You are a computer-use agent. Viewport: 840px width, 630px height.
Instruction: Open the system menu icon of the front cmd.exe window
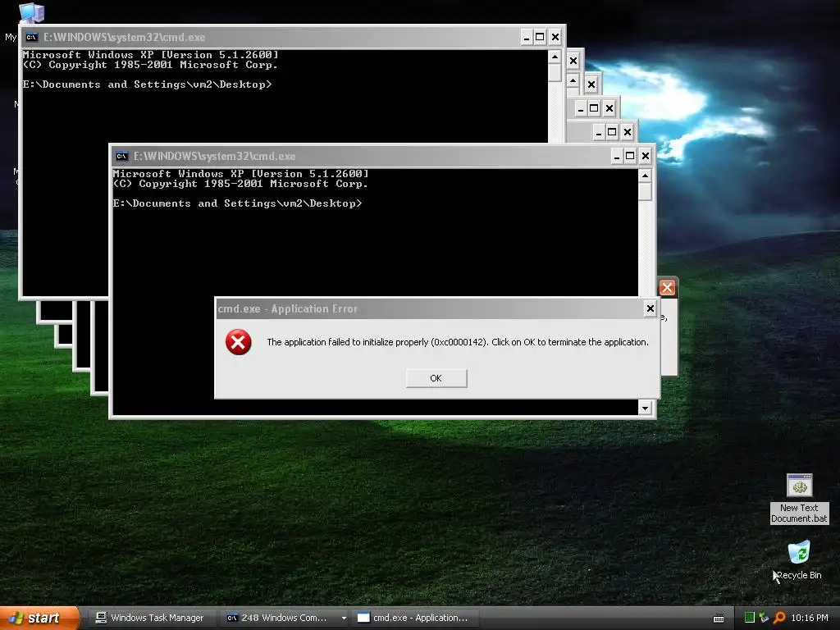tap(121, 157)
